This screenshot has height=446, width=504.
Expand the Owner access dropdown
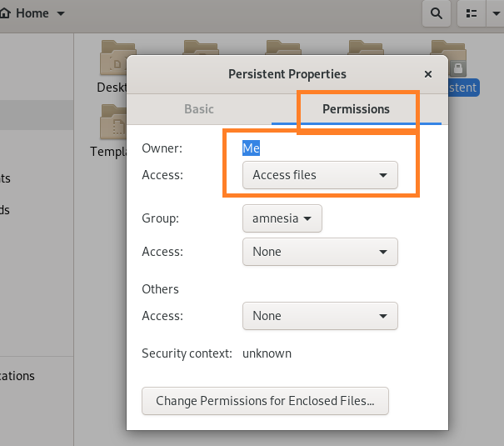[x=320, y=175]
